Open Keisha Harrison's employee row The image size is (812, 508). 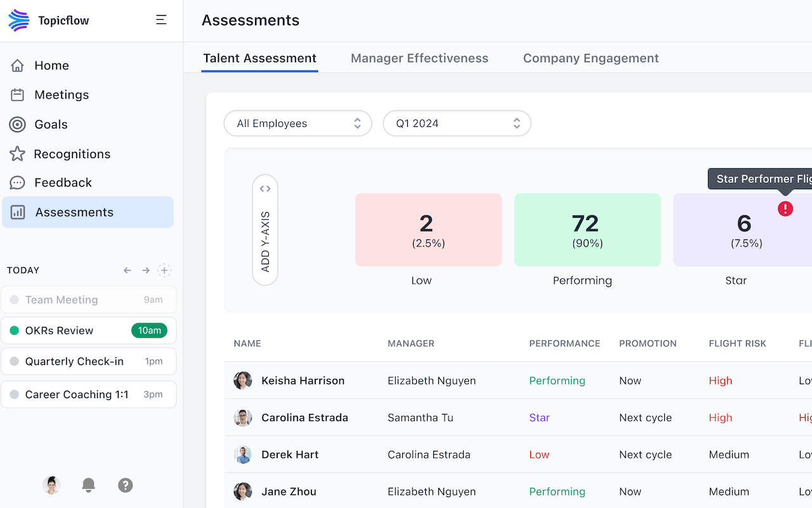(303, 380)
